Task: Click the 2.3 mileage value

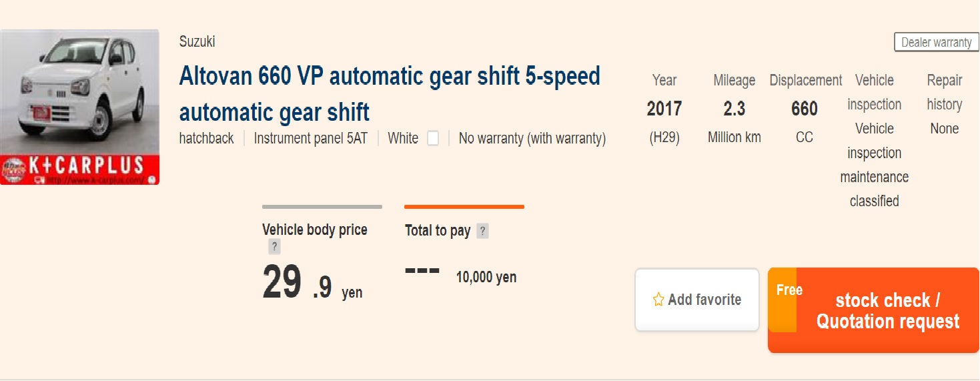Action: point(734,108)
